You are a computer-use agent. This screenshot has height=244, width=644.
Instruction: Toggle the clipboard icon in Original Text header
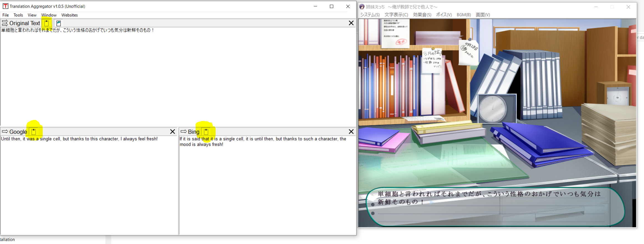(x=47, y=23)
